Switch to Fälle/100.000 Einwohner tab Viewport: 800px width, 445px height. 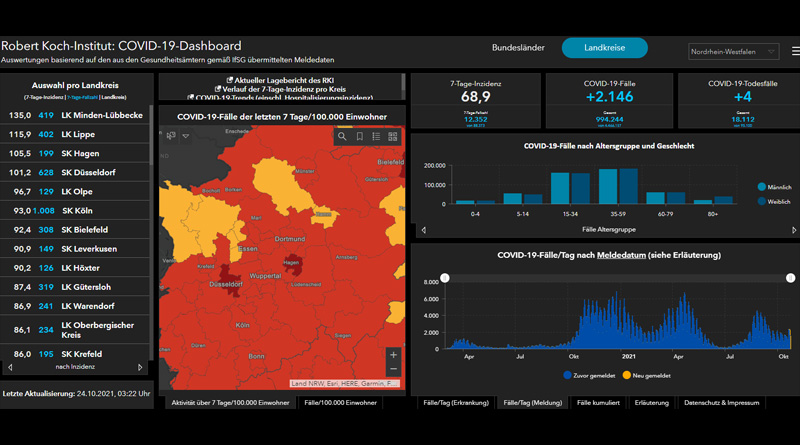pos(340,403)
